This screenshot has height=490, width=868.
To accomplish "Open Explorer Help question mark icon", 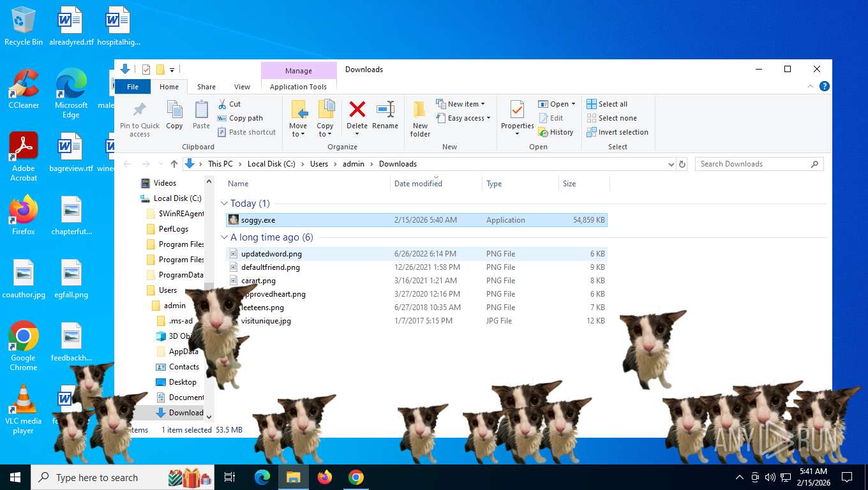I will [x=825, y=86].
